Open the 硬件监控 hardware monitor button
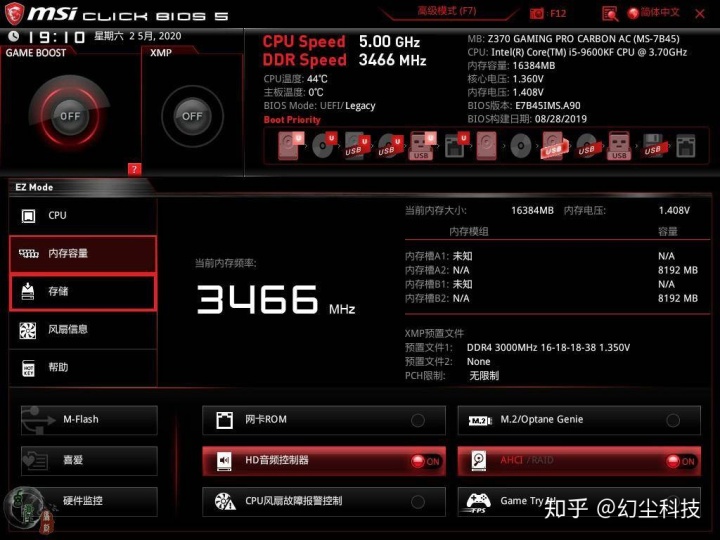 (x=89, y=501)
